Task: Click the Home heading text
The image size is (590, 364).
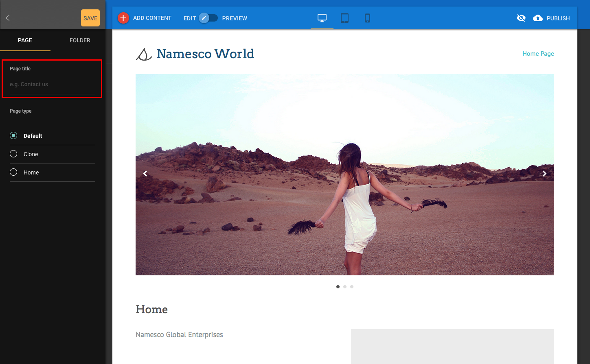Action: [x=151, y=310]
